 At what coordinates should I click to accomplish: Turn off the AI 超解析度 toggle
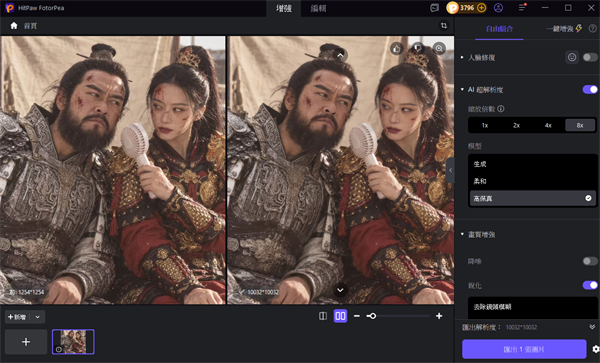(x=590, y=90)
